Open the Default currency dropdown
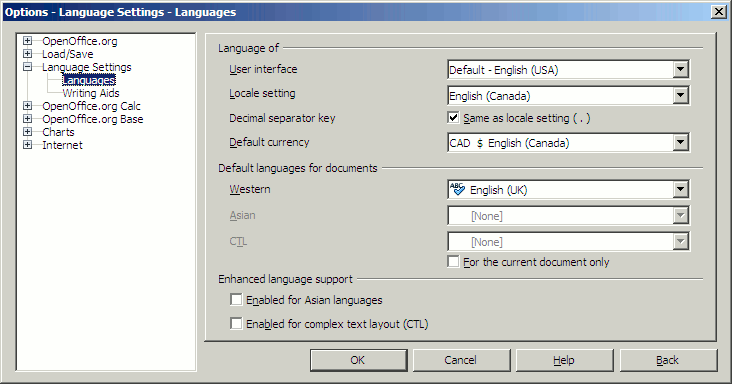This screenshot has height=384, width=732. [680, 142]
